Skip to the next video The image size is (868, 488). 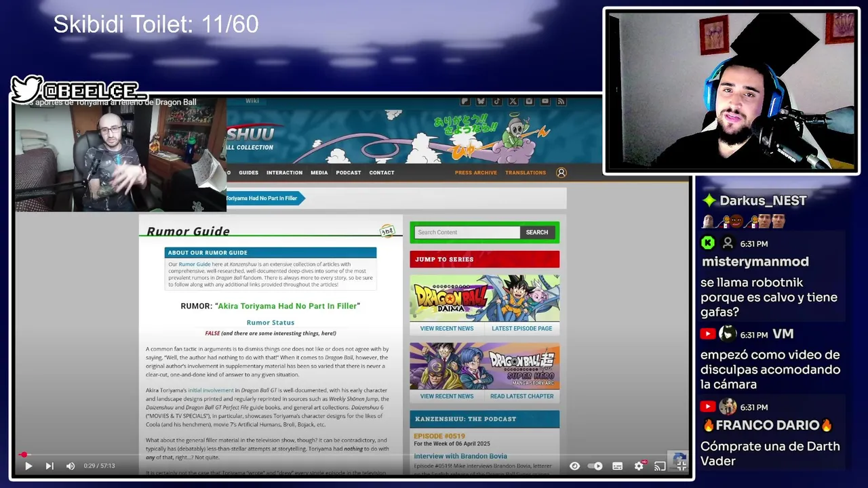coord(50,466)
